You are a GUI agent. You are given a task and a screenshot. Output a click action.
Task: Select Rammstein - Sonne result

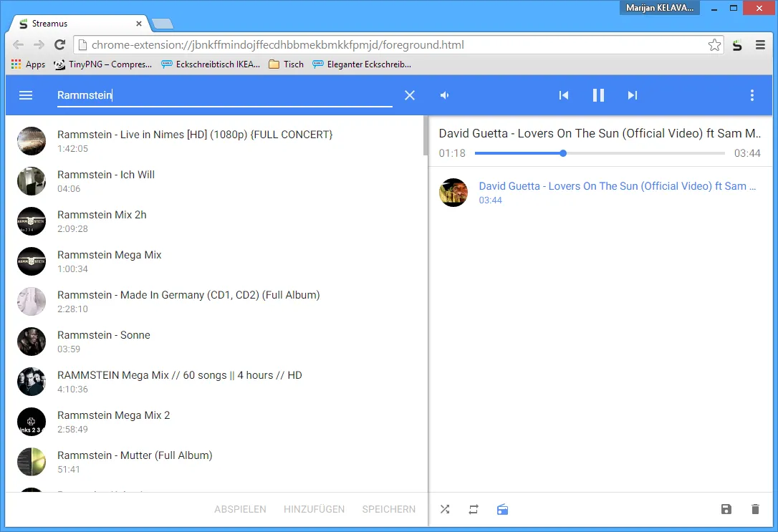214,342
